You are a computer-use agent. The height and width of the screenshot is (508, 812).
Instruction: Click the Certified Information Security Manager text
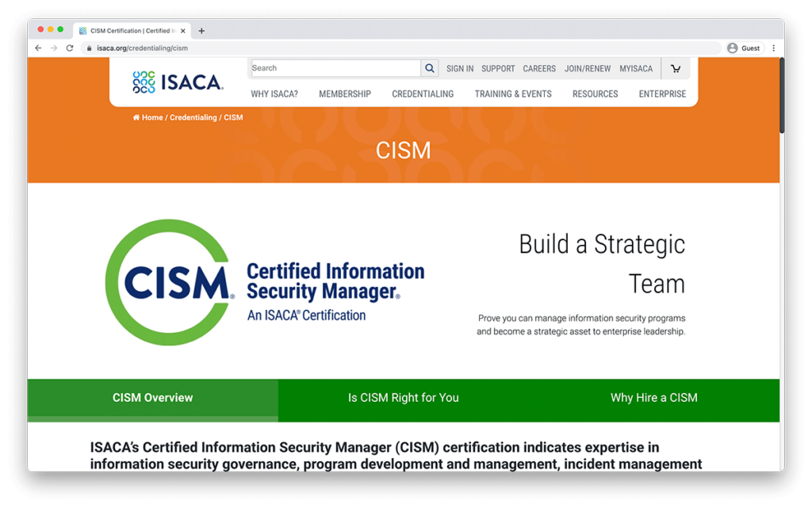(x=335, y=281)
